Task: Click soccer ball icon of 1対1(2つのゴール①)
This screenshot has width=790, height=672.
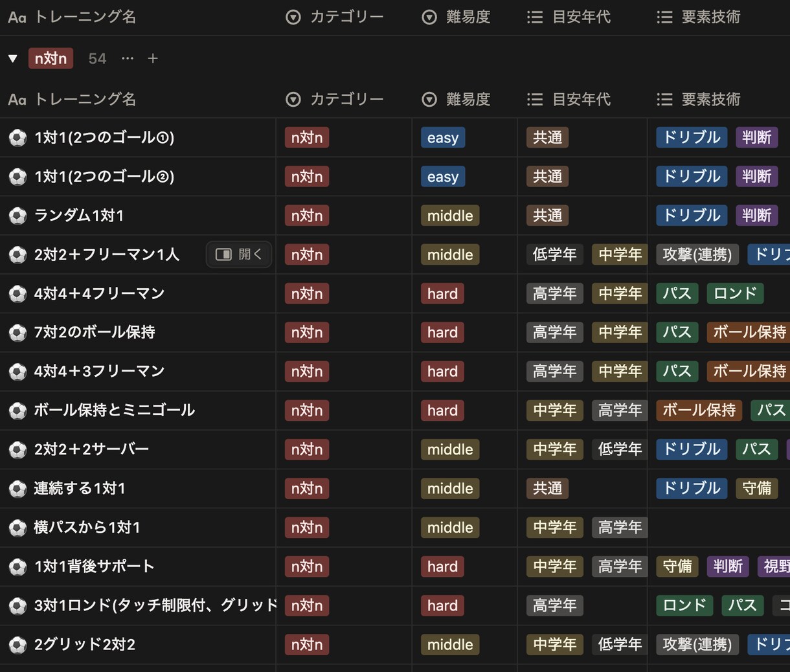Action: point(17,138)
